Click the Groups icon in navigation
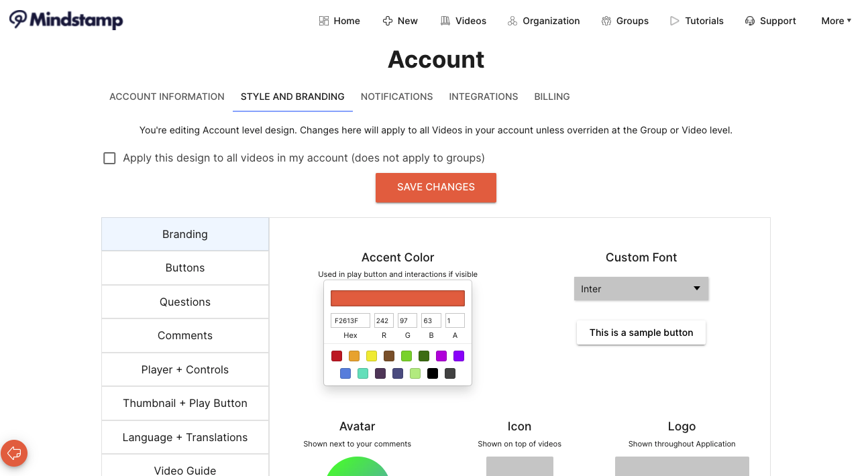 coord(606,21)
